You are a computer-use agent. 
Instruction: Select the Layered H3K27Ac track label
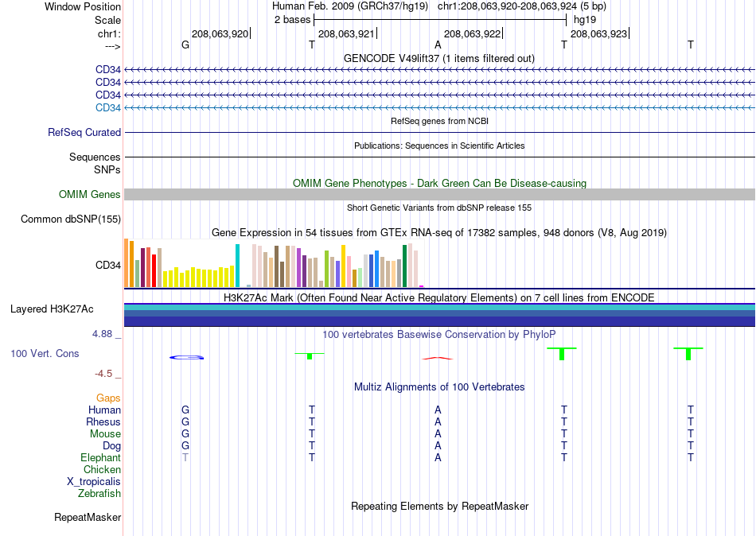[x=52, y=309]
